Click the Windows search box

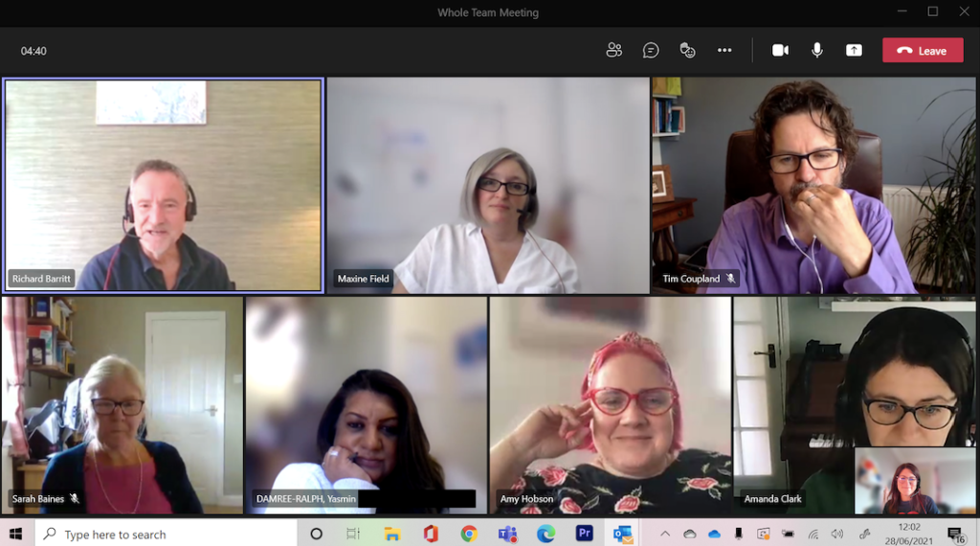pyautogui.click(x=167, y=534)
